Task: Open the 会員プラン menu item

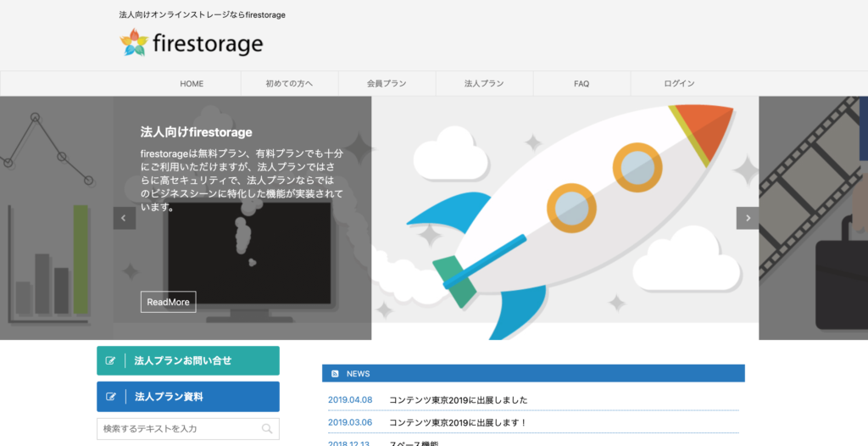Action: 387,84
